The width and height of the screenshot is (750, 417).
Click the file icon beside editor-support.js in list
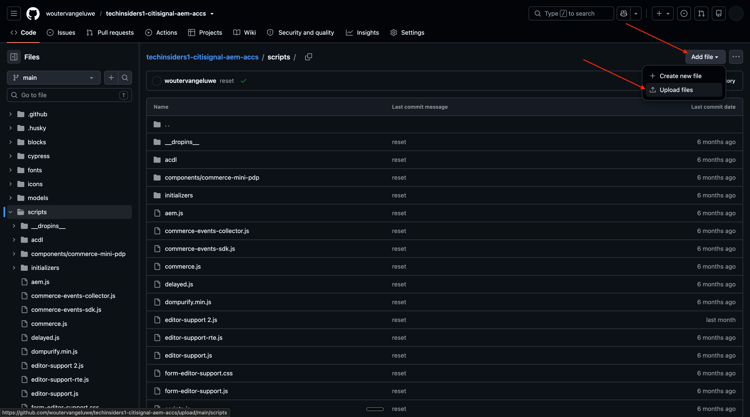(x=157, y=356)
